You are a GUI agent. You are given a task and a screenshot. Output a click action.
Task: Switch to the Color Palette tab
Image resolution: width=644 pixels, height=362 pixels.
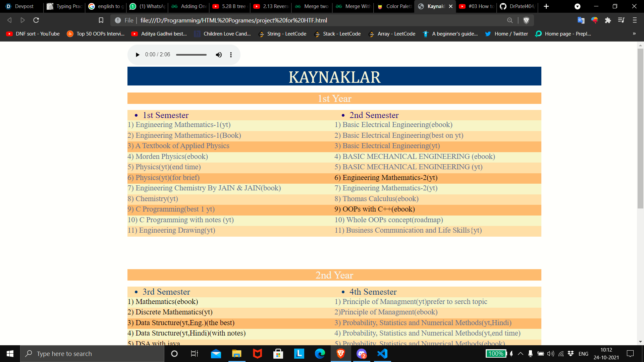(x=395, y=6)
